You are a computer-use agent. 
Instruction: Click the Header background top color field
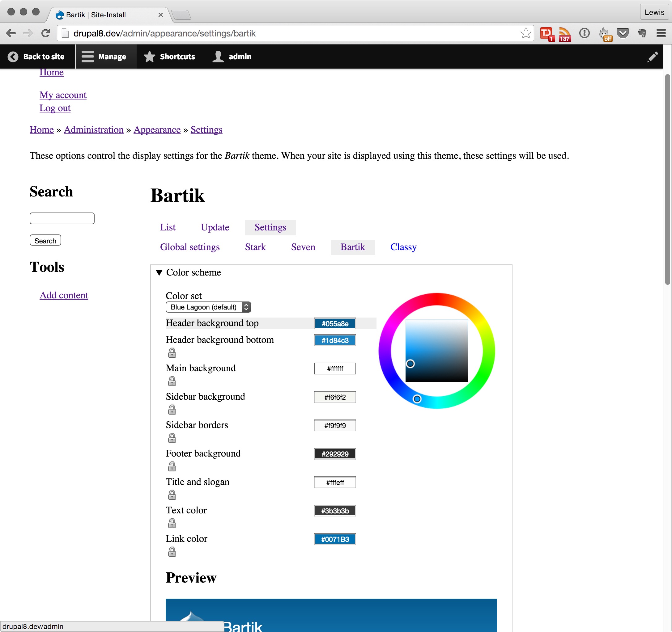pos(335,324)
